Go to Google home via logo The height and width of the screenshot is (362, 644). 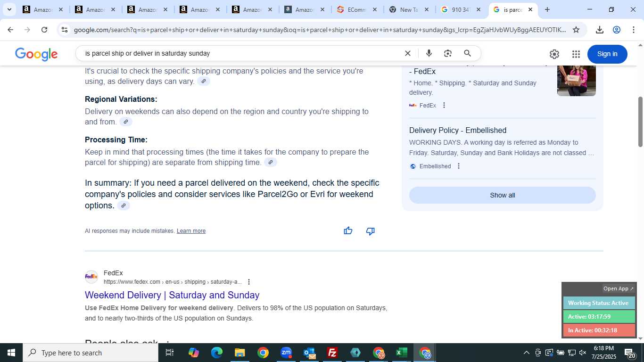pyautogui.click(x=36, y=54)
